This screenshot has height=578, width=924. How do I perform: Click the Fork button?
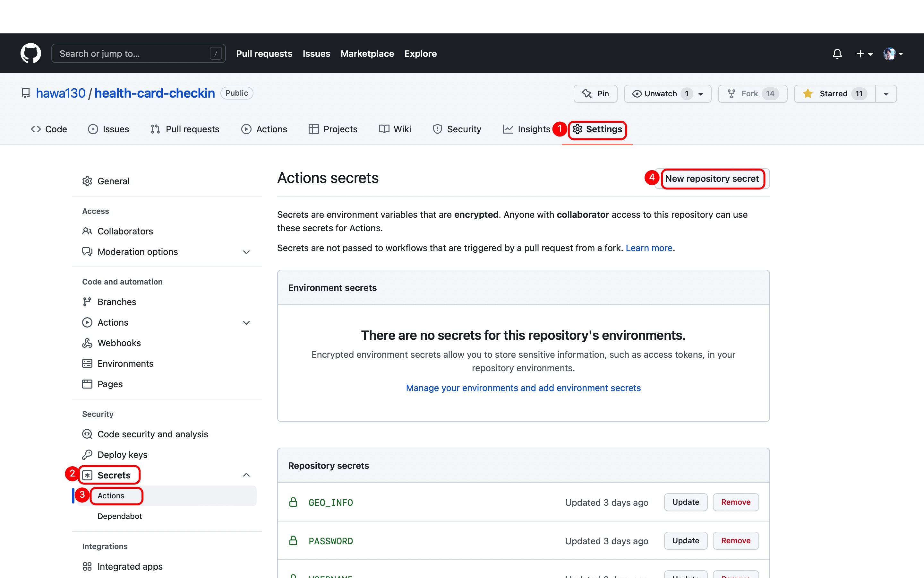pyautogui.click(x=752, y=94)
